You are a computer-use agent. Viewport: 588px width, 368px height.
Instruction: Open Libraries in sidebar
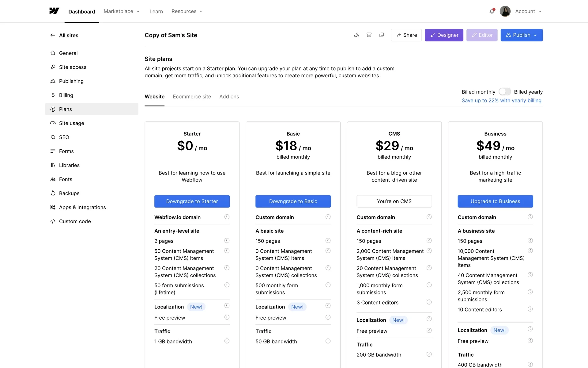[92, 165]
